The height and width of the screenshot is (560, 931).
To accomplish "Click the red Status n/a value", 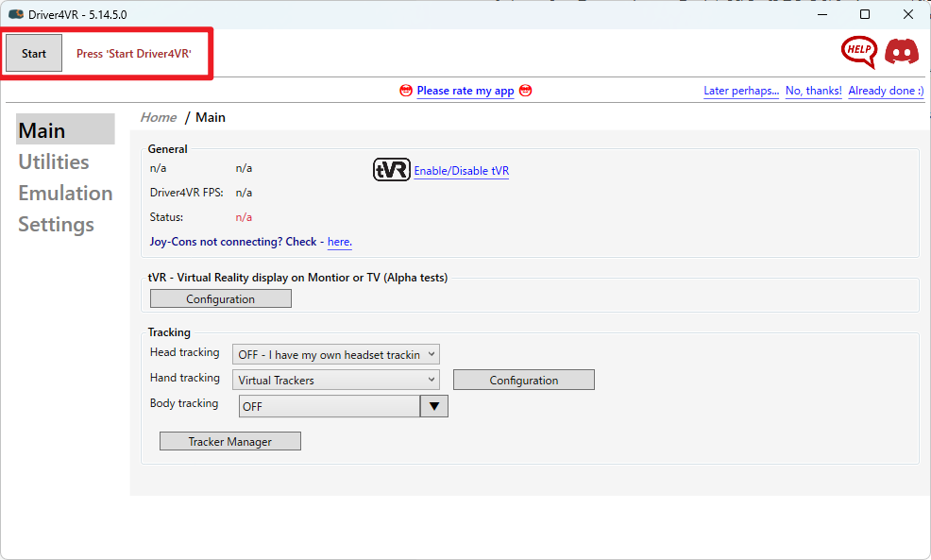I will pyautogui.click(x=244, y=217).
